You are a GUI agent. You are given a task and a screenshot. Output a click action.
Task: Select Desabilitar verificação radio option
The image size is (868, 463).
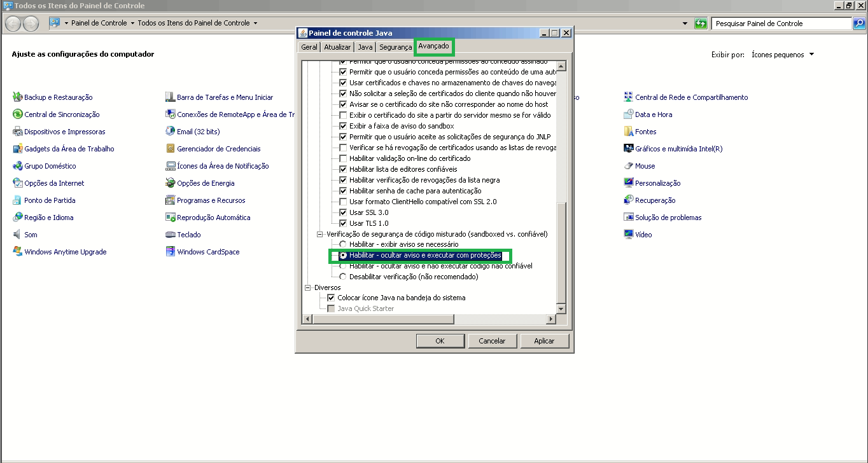pyautogui.click(x=344, y=277)
